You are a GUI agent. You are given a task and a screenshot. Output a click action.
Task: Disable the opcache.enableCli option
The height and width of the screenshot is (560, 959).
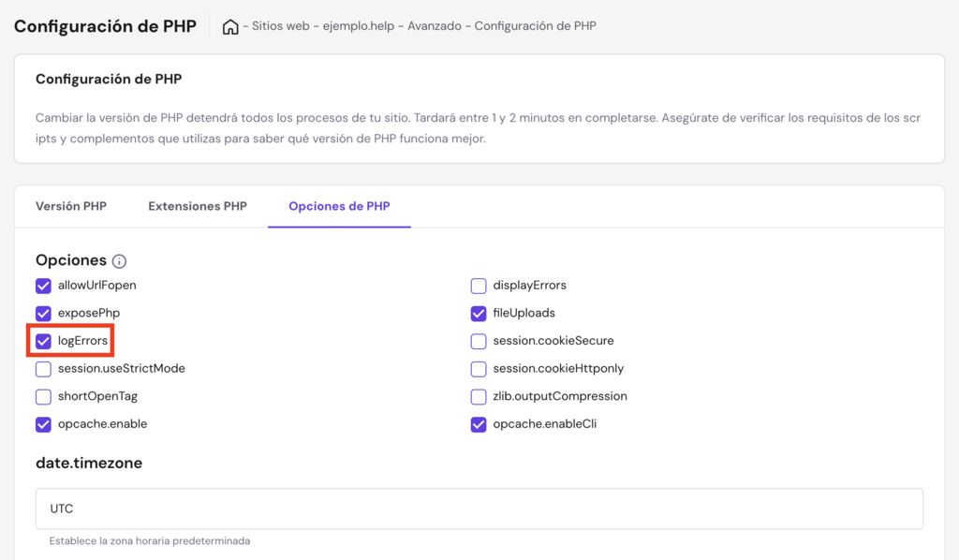[x=479, y=424]
